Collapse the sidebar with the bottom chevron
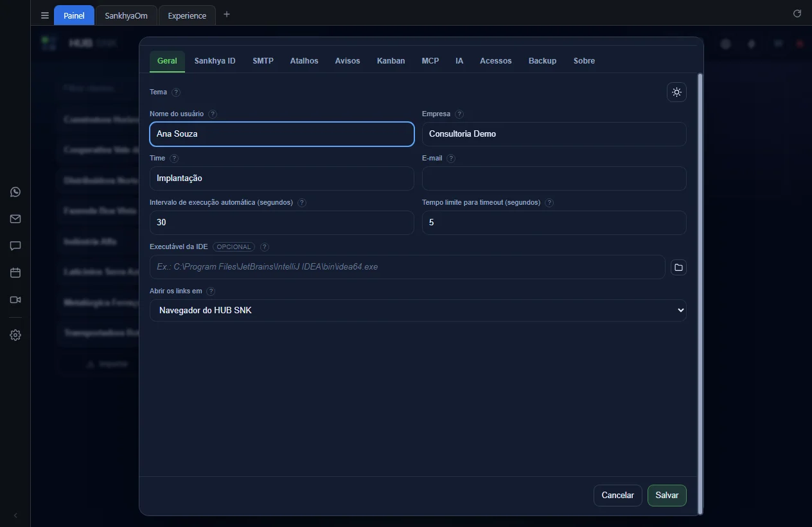This screenshot has height=527, width=812. (x=15, y=515)
